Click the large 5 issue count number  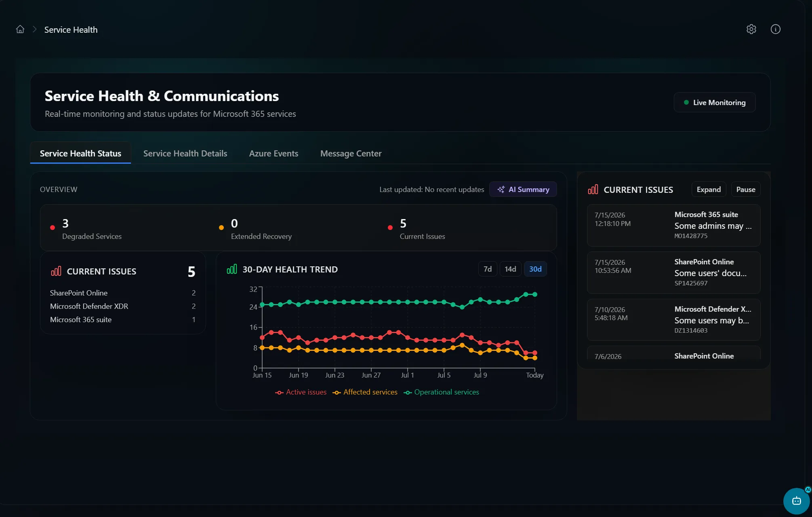point(191,272)
